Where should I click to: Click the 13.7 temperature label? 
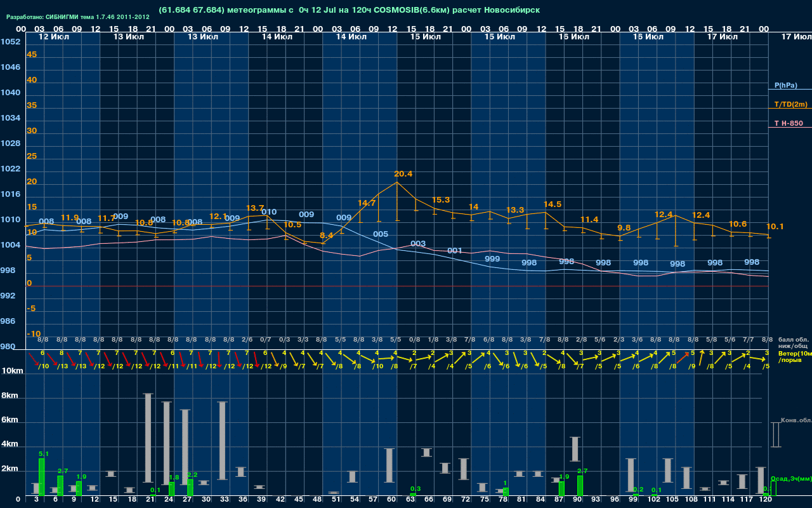(255, 208)
